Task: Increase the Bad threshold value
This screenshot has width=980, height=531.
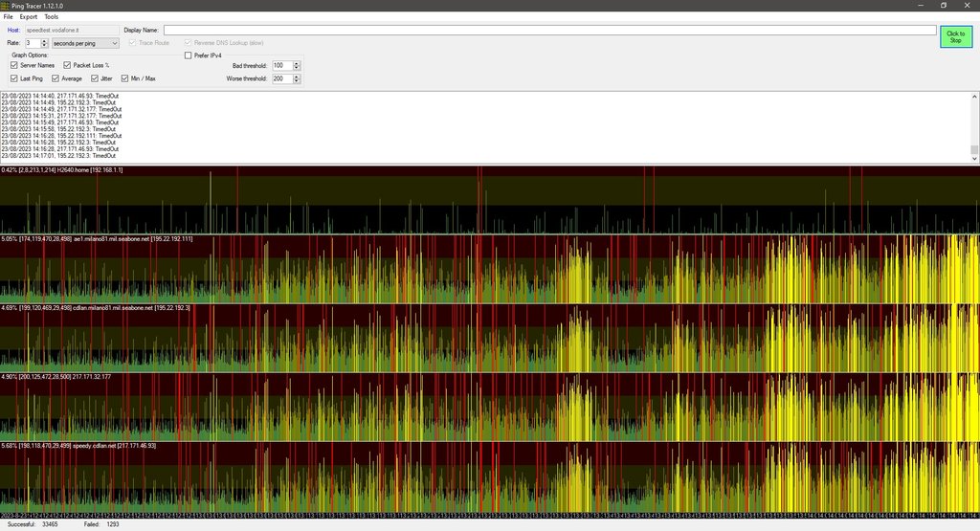Action: pos(297,64)
